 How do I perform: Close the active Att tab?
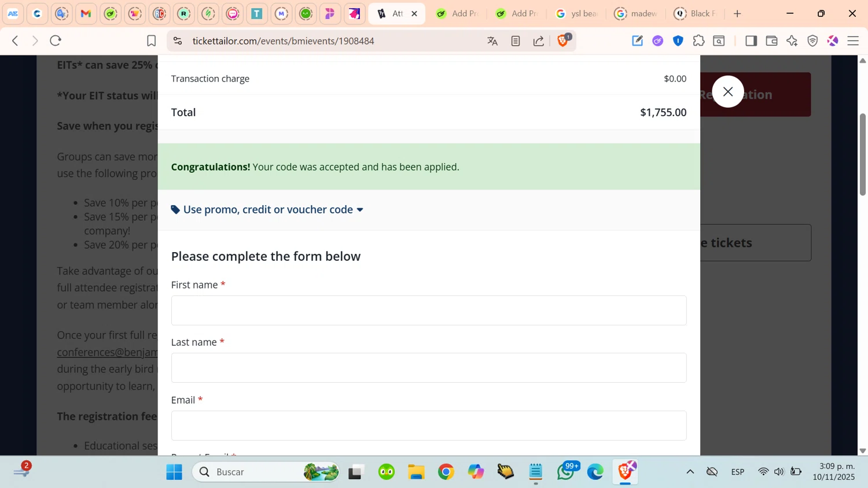point(414,13)
